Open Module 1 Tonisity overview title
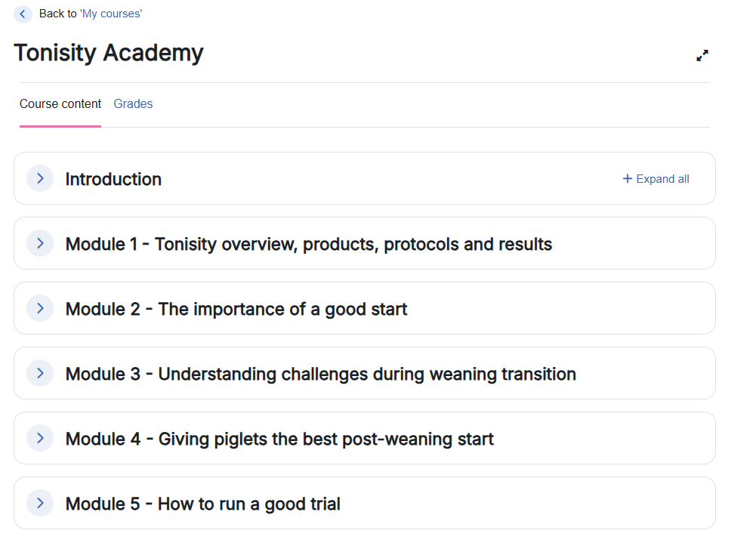This screenshot has height=549, width=756. (x=308, y=244)
